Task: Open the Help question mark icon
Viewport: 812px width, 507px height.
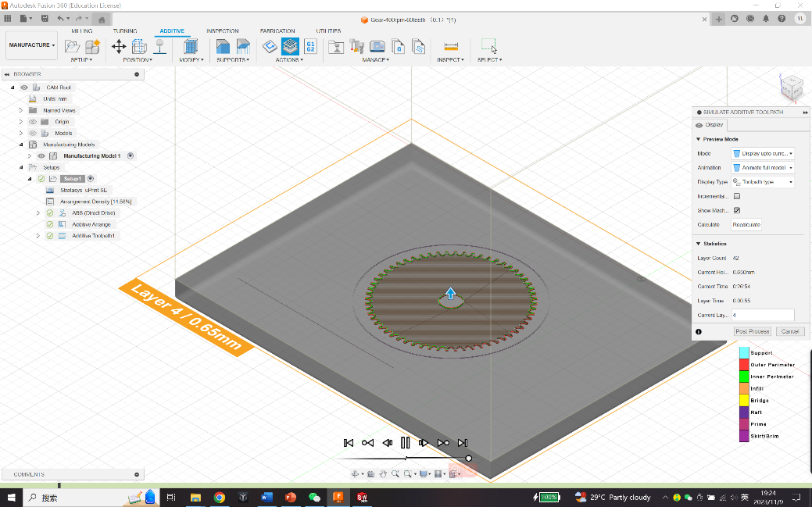Action: [782, 19]
